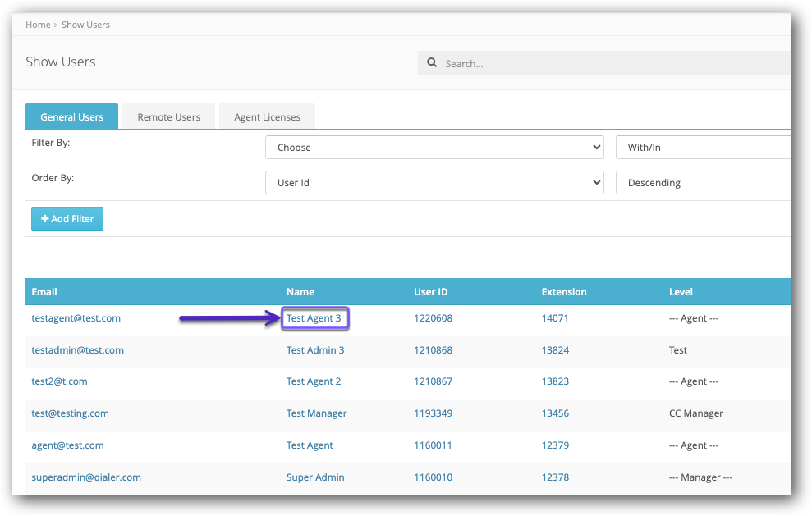Open the With/In dropdown

click(x=703, y=148)
